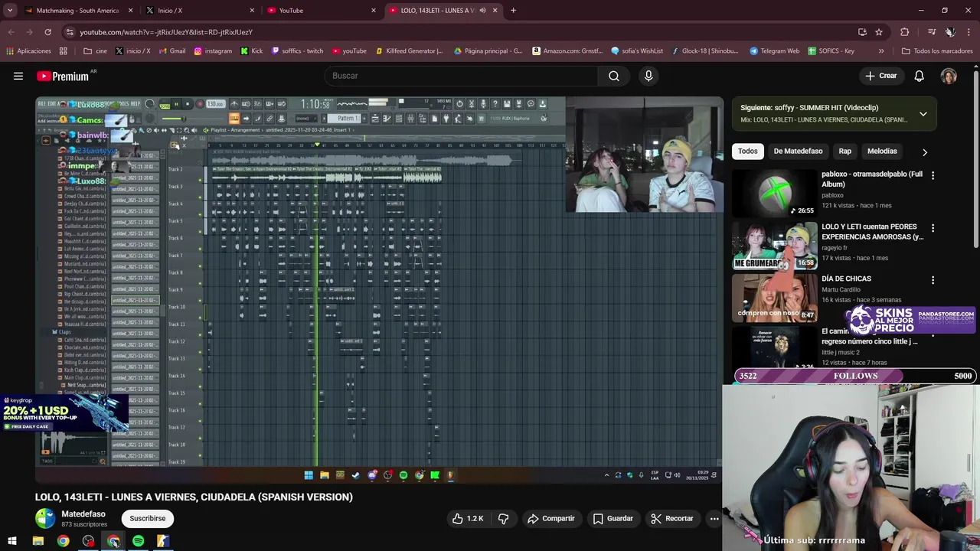This screenshot has width=980, height=551.
Task: Show hidden bookmarks with double chevron
Action: coord(881,51)
